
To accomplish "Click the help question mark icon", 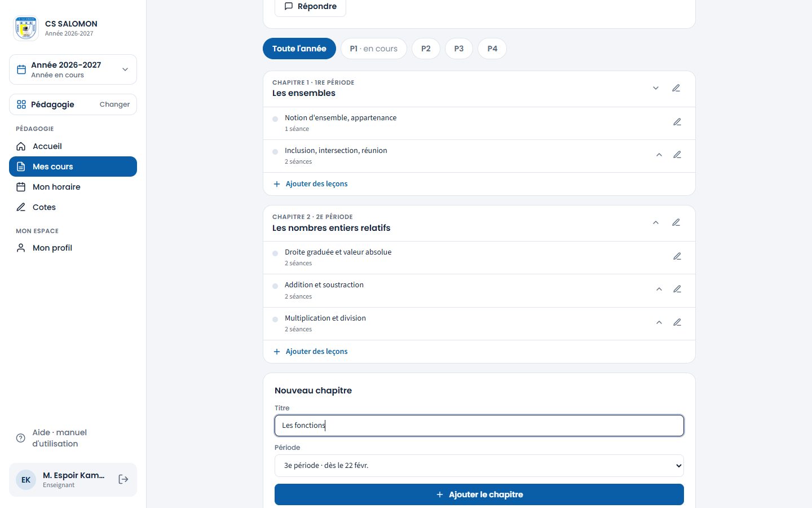I will 21,438.
